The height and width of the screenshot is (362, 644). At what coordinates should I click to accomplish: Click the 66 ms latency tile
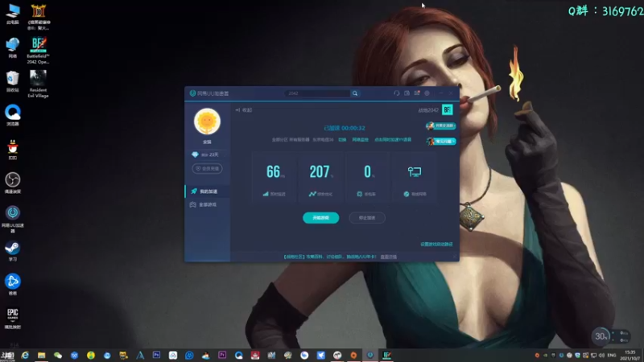(274, 178)
